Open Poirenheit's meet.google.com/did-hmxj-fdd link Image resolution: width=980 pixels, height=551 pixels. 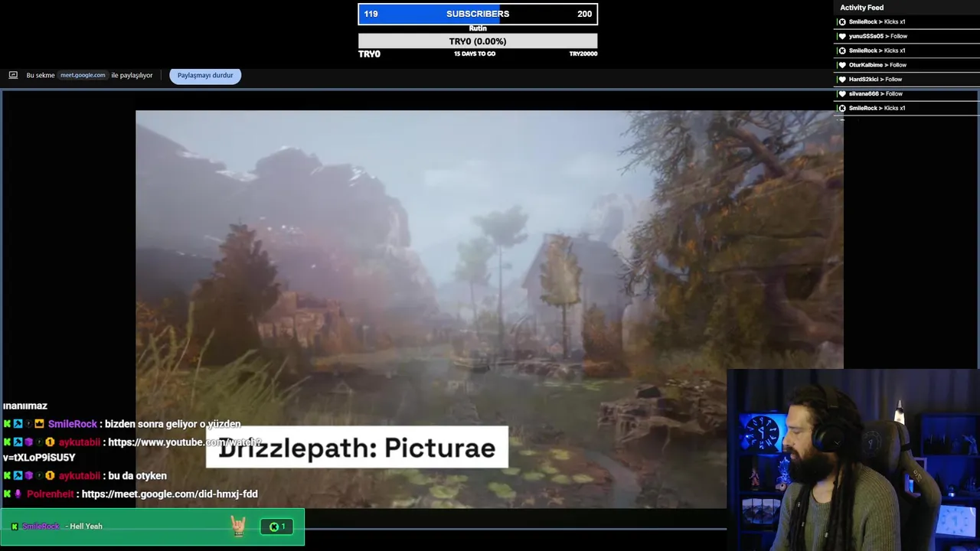click(169, 494)
